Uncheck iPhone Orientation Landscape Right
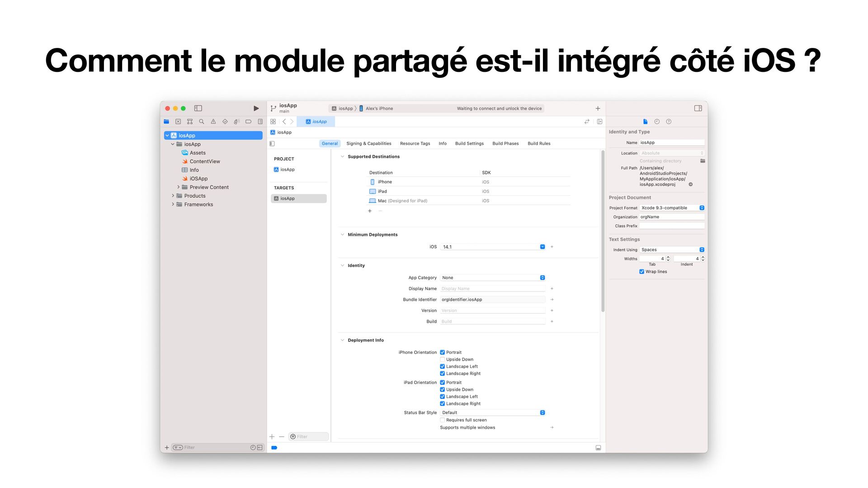This screenshot has height=488, width=868. [443, 374]
